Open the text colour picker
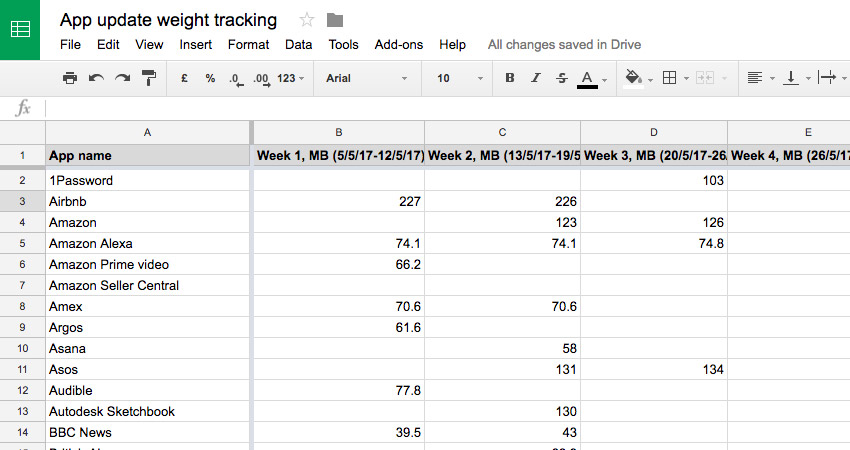This screenshot has width=850, height=450. coord(587,79)
